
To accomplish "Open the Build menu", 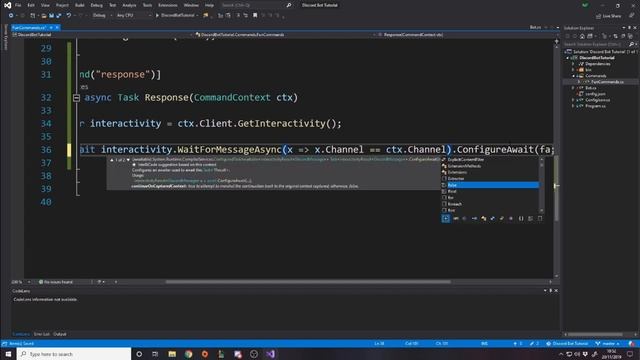I will 80,5.
